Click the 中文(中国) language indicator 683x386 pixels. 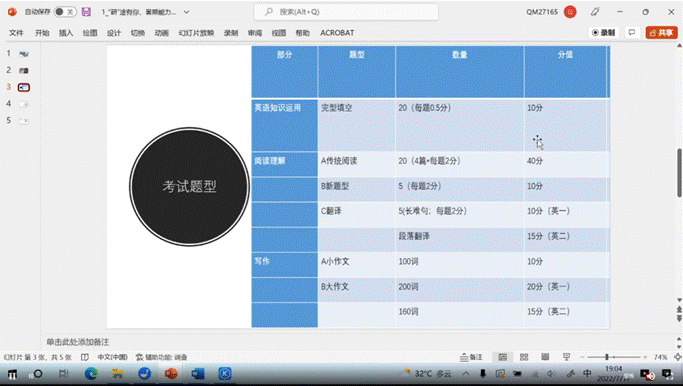point(112,357)
